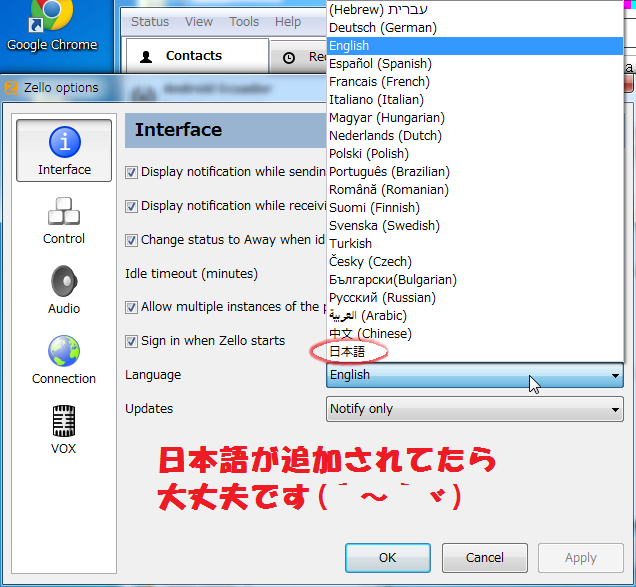Select Español (Spanish) language
The height and width of the screenshot is (587, 636).
click(x=475, y=64)
